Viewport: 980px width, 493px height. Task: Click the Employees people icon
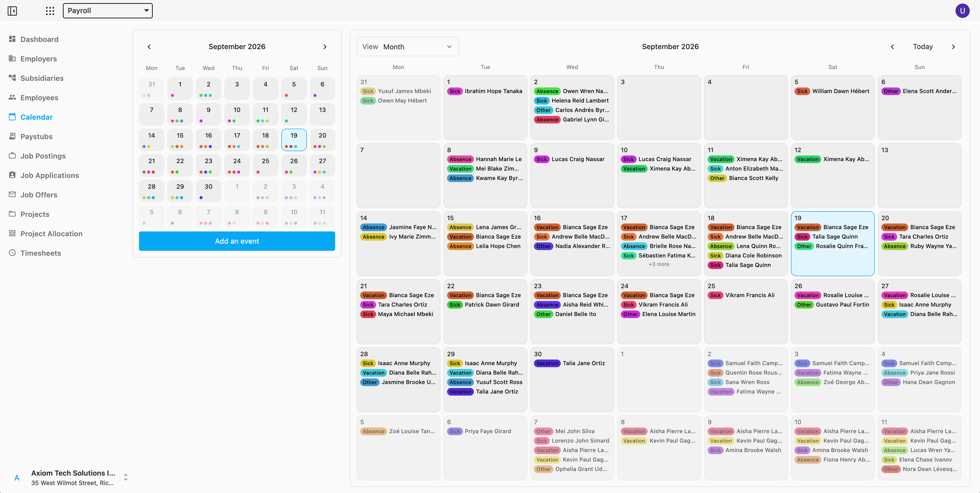[12, 97]
